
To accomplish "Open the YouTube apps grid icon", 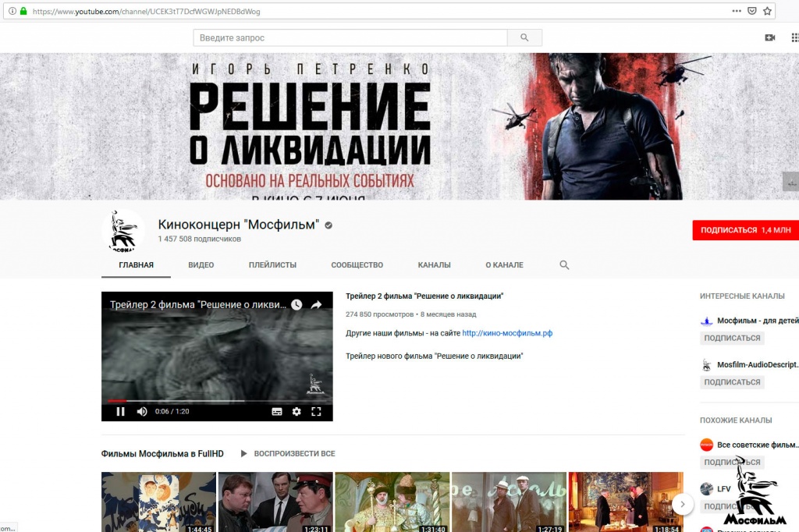I will pyautogui.click(x=795, y=37).
